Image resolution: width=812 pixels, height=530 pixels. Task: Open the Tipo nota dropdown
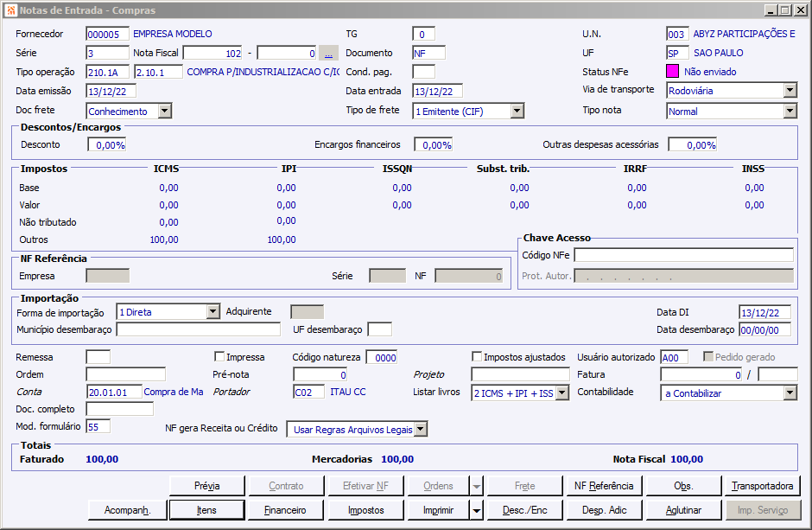(x=790, y=111)
